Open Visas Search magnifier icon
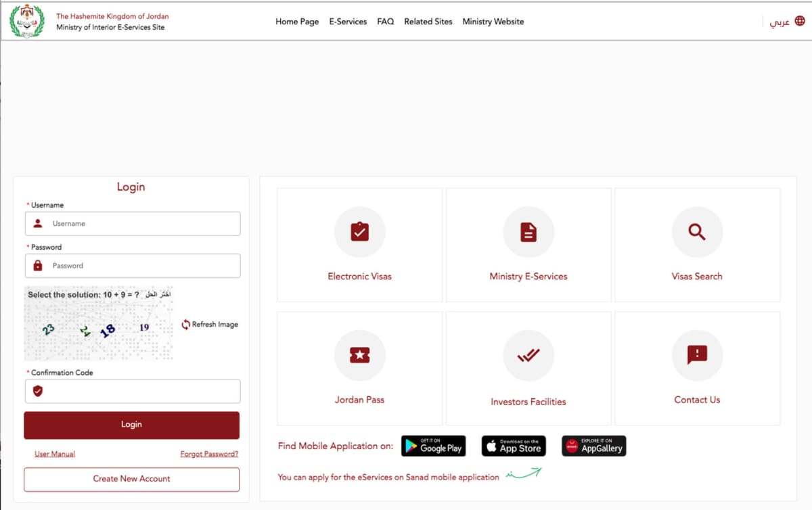Image resolution: width=812 pixels, height=510 pixels. point(696,232)
